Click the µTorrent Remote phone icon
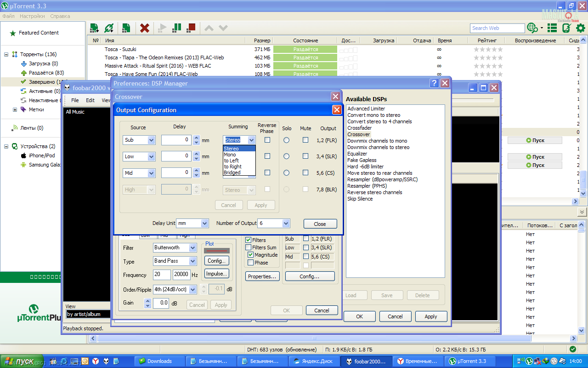Screen dimensions: 588x368 tap(566, 28)
